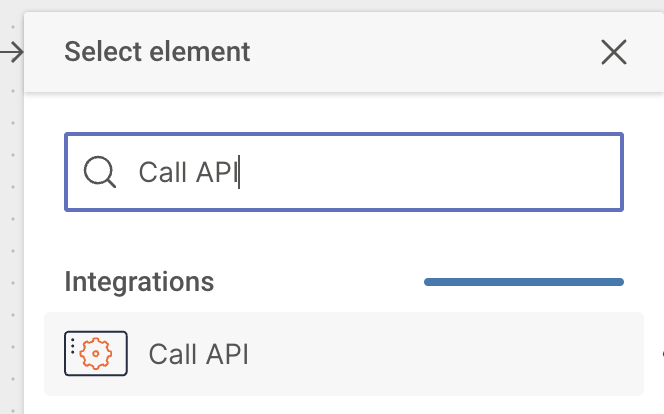Click the Integrations section heading
664x414 pixels.
(139, 282)
